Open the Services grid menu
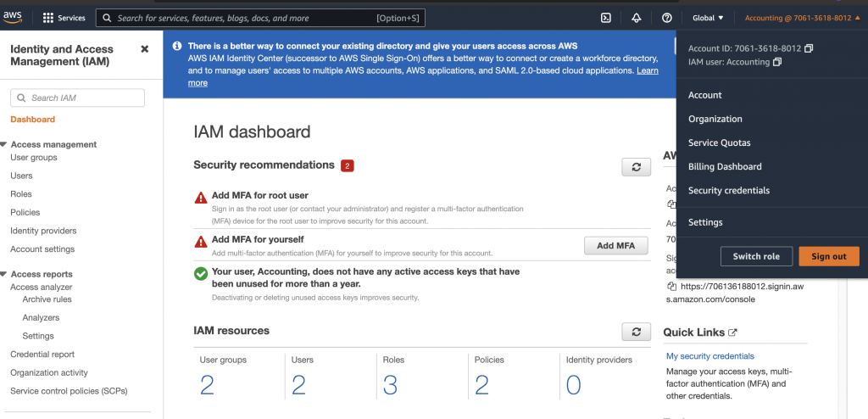Screen dimensions: 868x419 click(64, 18)
